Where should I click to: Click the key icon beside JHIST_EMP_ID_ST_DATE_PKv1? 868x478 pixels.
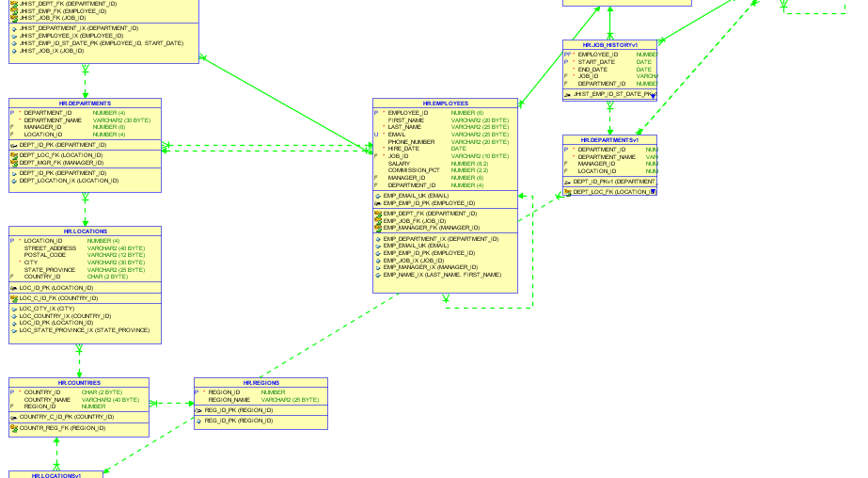[x=567, y=95]
